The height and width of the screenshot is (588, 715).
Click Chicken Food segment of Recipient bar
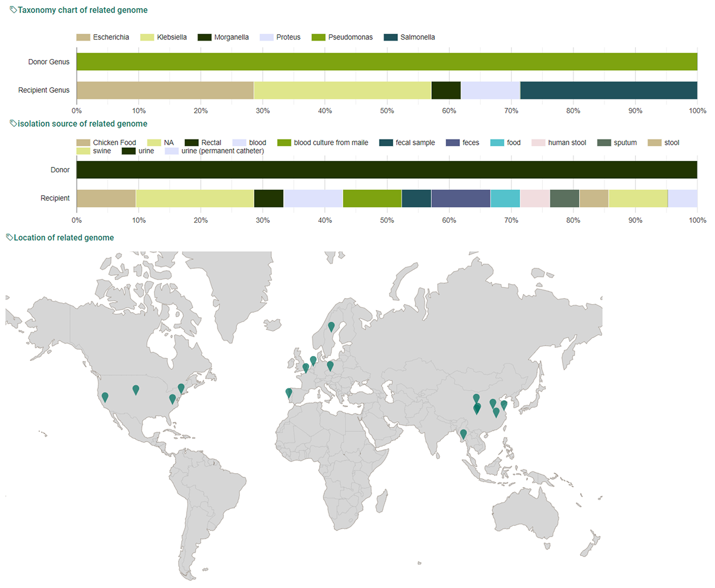click(x=106, y=198)
